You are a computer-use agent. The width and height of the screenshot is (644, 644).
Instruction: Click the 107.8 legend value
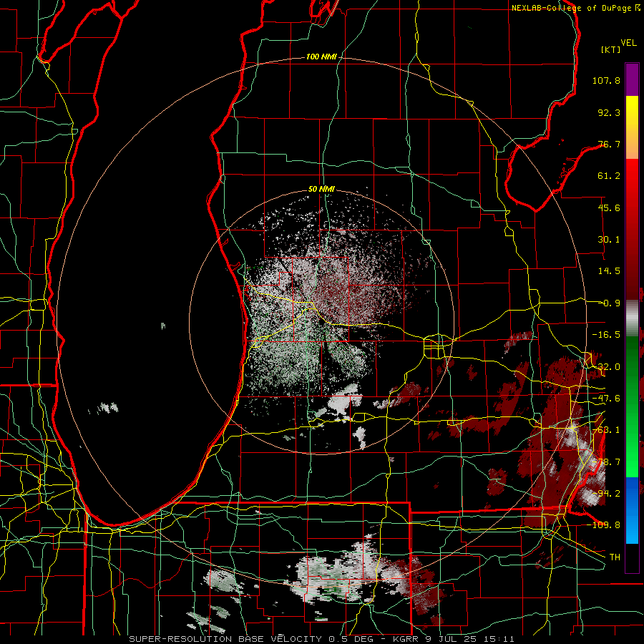pyautogui.click(x=606, y=80)
